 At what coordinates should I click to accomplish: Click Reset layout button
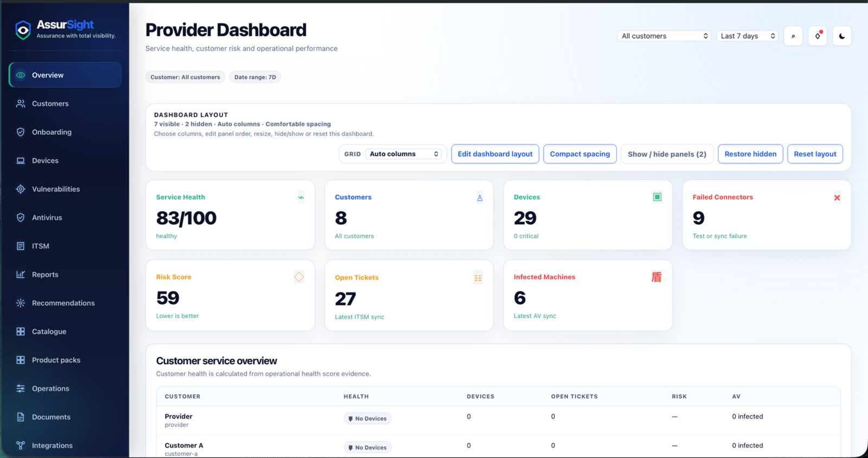815,154
